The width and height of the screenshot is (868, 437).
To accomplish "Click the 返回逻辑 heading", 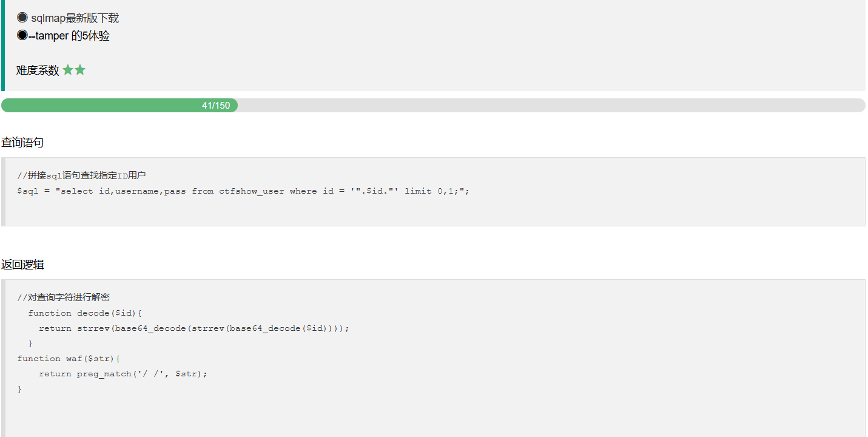I will click(x=22, y=265).
